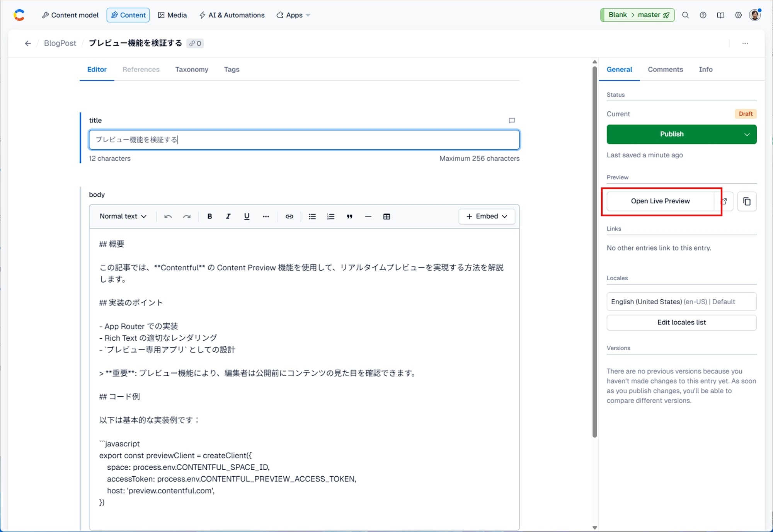Click Edit locales list
Screen dimensions: 773x532
[681, 322]
